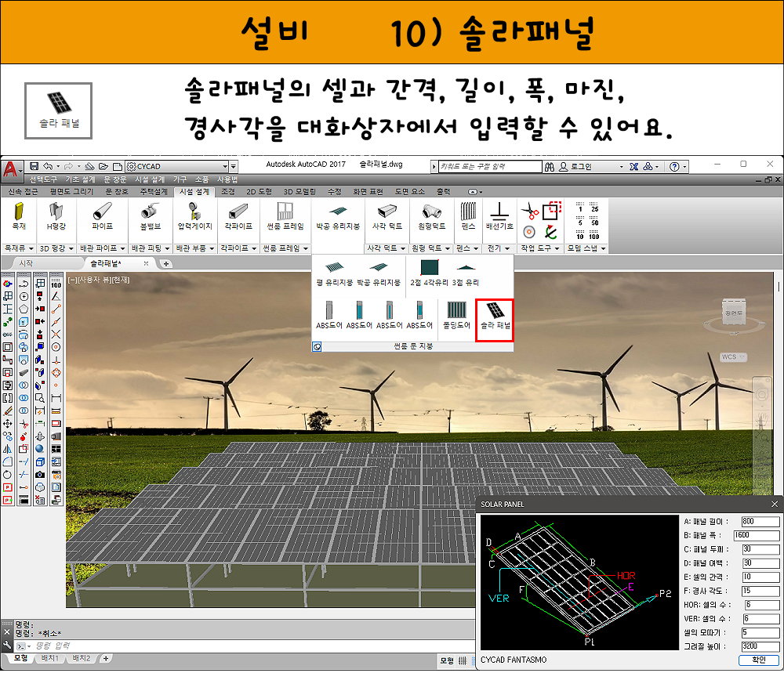Image resolution: width=784 pixels, height=691 pixels.
Task: Open the 선택도구 menu
Action: point(43,179)
